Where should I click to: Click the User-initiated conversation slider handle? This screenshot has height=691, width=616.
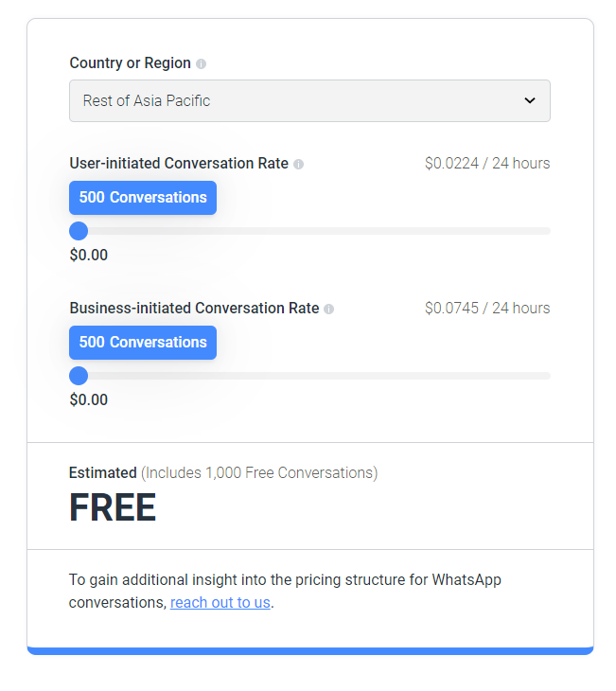point(79,231)
